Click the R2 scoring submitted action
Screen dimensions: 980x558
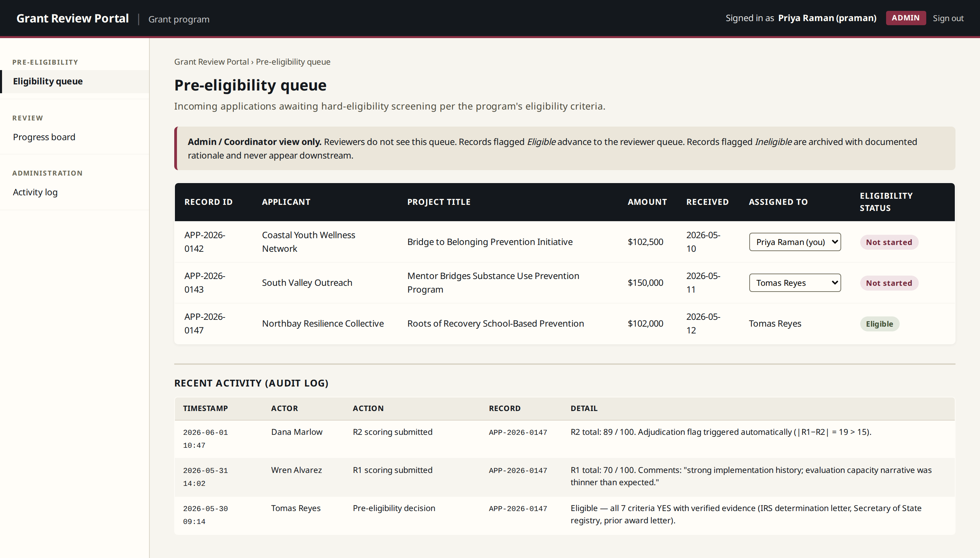click(x=392, y=432)
